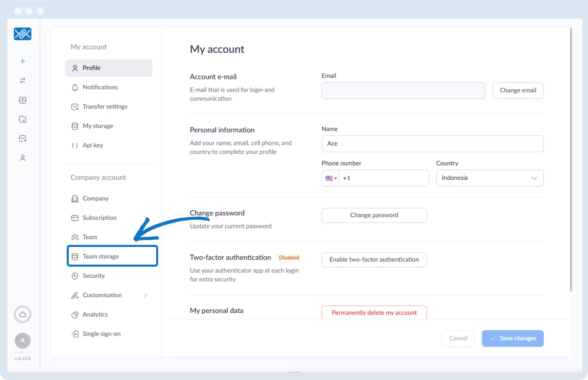Click the mail arrow icon in rail

coord(23,139)
